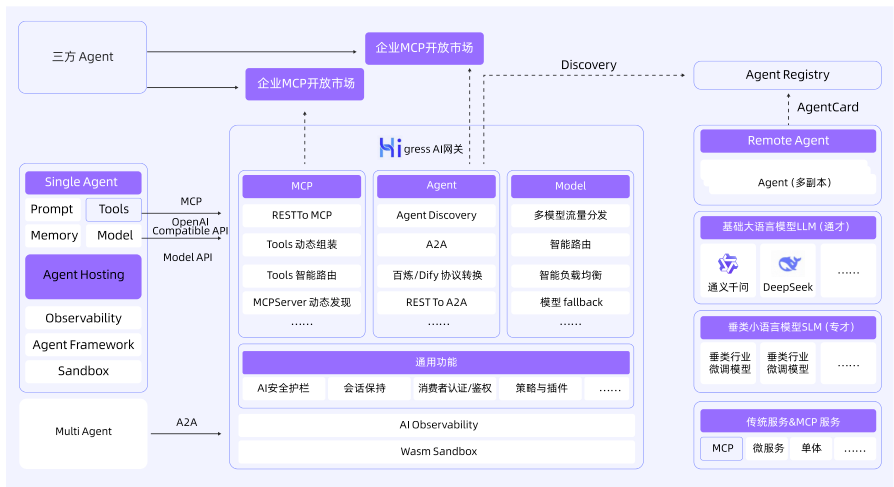The image size is (894, 487).
Task: Click the Tools 智能路由 item
Action: pos(302,275)
